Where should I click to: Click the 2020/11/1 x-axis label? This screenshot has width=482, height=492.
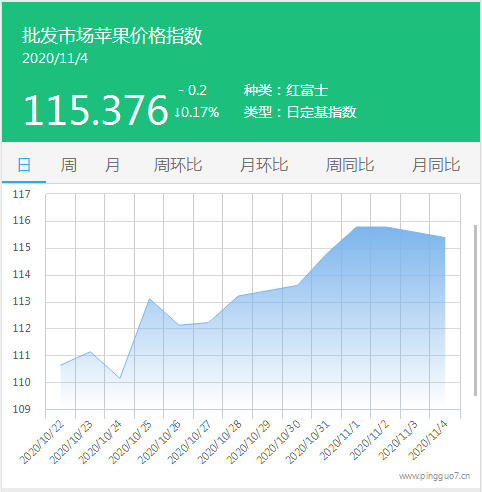pos(339,440)
